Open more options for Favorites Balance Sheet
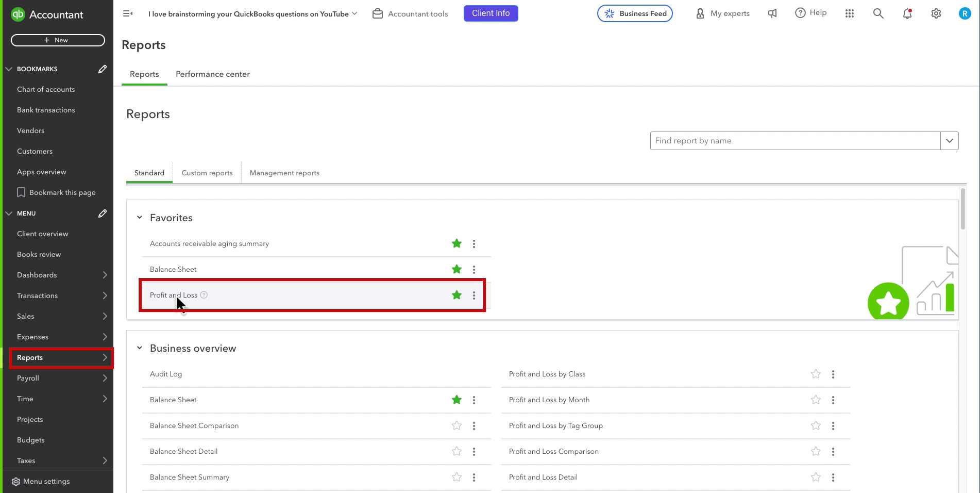 pos(474,270)
